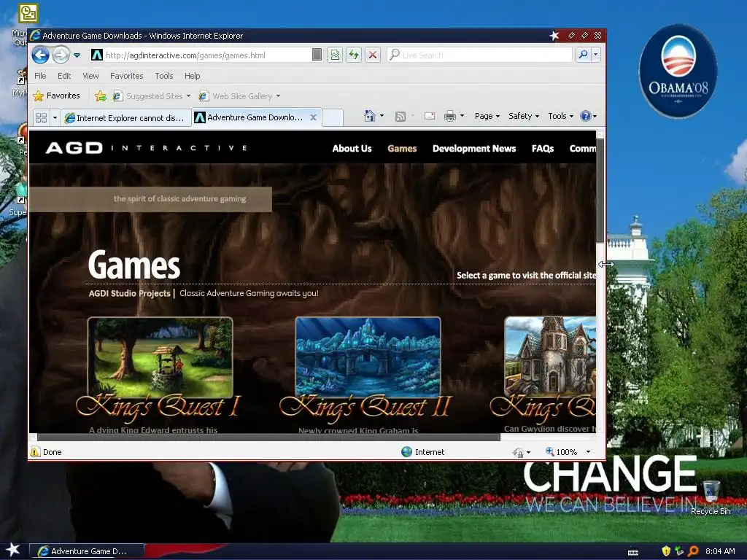Click the magnifier search tray icon
The image size is (747, 560).
pos(693,551)
